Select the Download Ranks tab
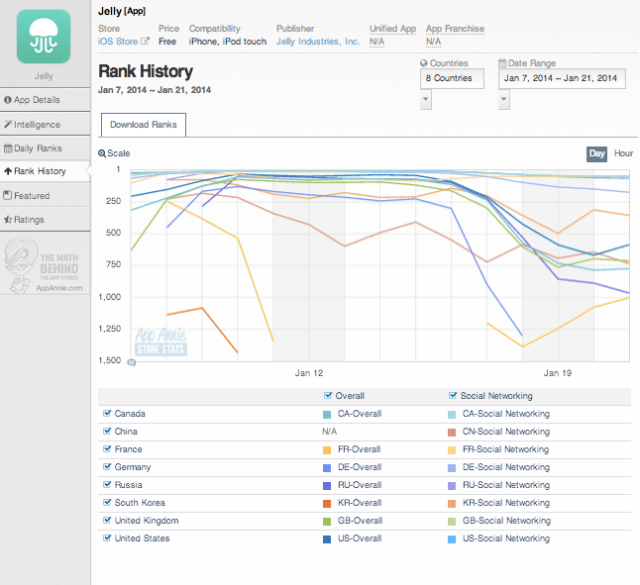Screen dimensions: 640x585 pos(143,125)
